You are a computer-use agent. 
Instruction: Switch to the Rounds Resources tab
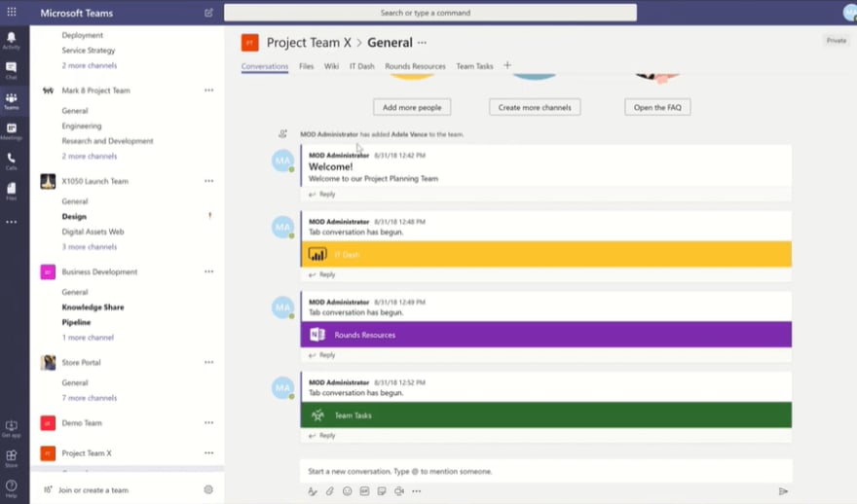point(415,66)
